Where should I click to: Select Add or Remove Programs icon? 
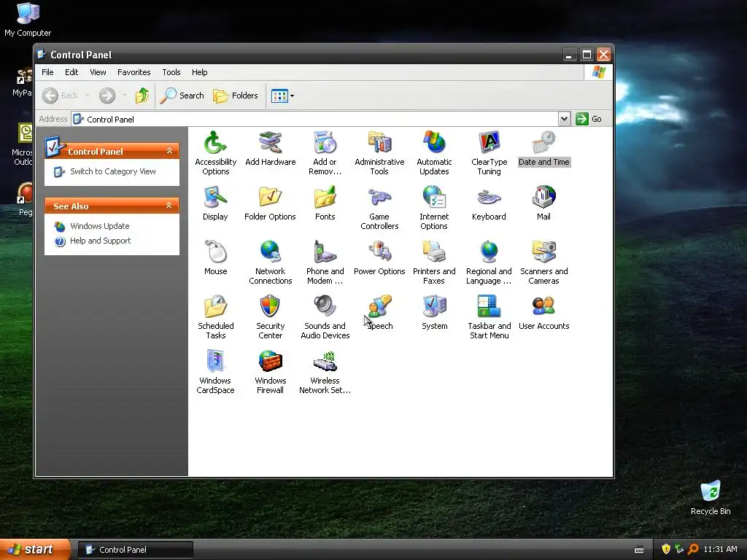tap(325, 143)
